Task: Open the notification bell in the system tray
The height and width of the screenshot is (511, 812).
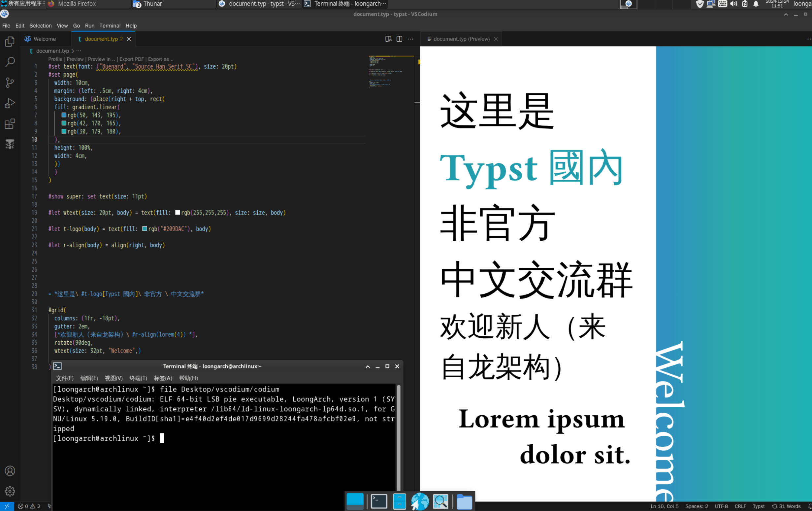Action: [x=756, y=4]
